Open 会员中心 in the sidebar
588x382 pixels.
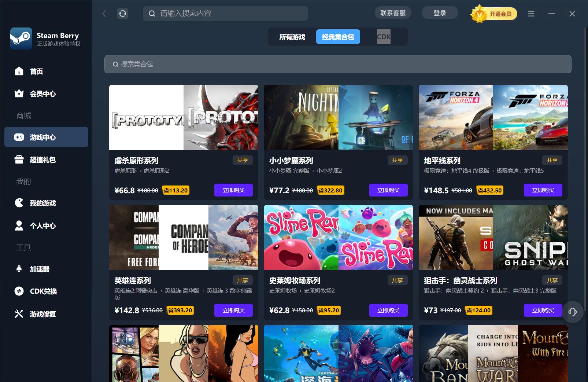click(46, 93)
